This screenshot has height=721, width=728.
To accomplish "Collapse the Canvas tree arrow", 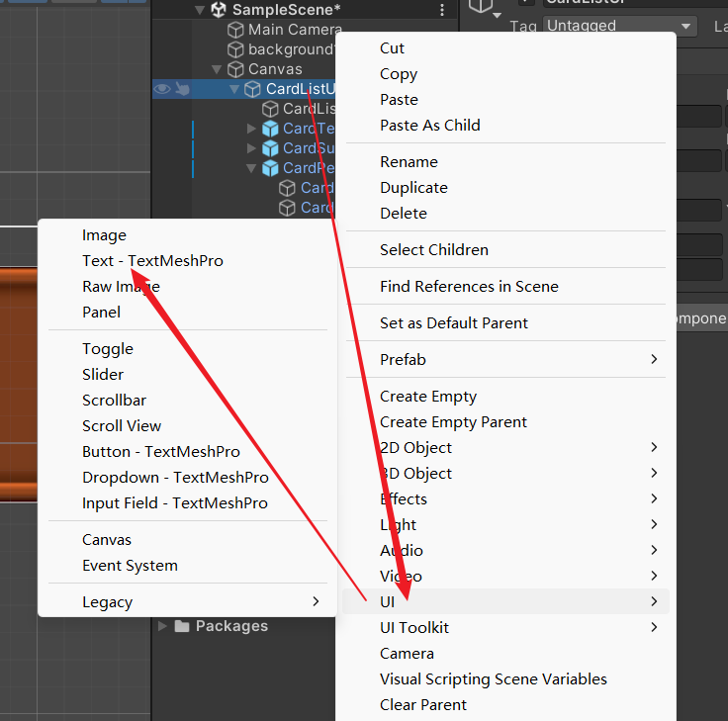I will pos(217,69).
